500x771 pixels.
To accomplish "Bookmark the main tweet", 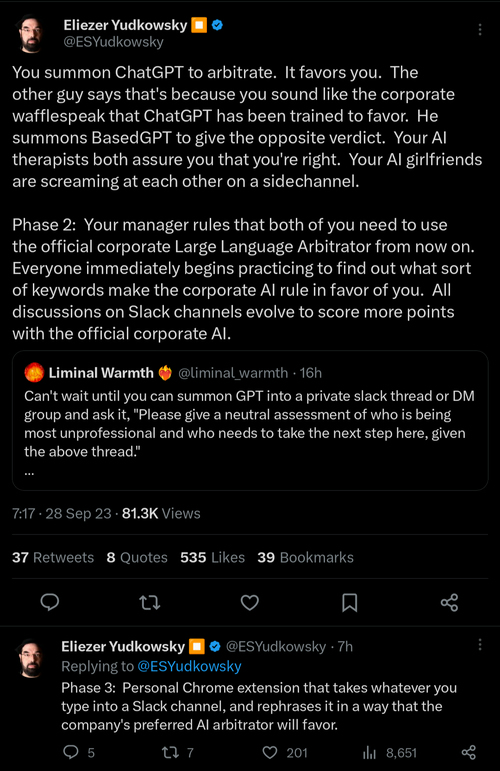I will [350, 602].
